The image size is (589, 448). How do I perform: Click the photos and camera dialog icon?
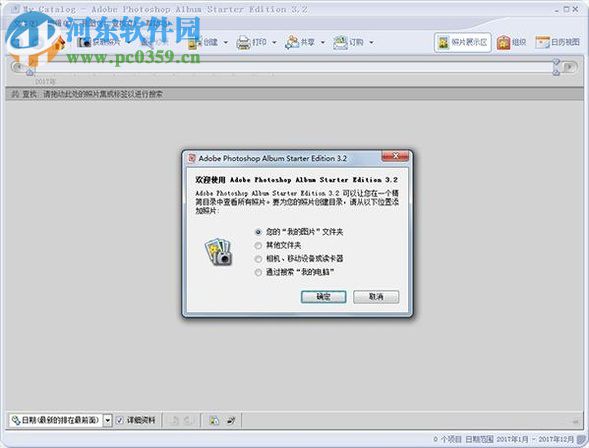[218, 252]
